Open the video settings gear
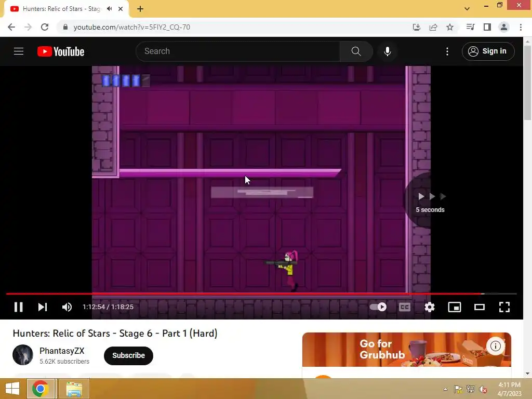The image size is (532, 399). click(430, 307)
